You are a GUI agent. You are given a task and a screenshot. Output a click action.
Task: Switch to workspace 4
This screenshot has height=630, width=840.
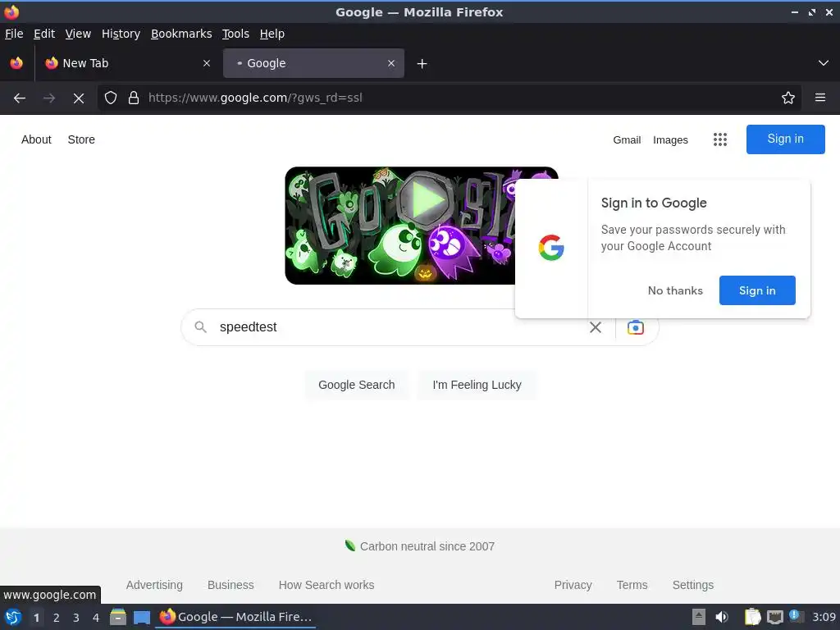[96, 618]
